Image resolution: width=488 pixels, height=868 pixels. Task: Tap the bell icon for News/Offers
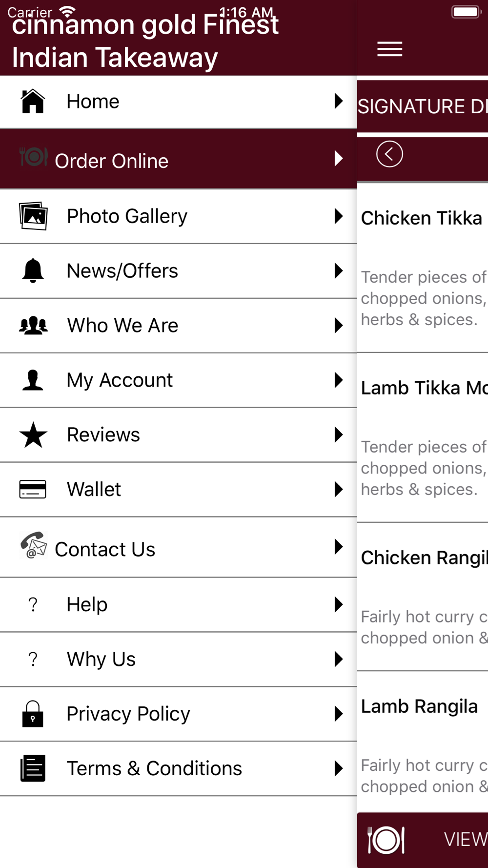[33, 270]
